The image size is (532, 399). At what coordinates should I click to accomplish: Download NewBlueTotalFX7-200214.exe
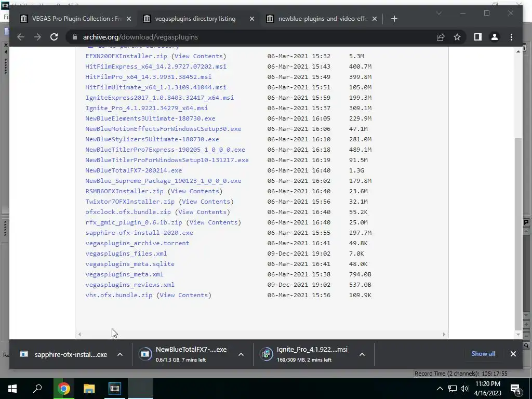pos(134,170)
